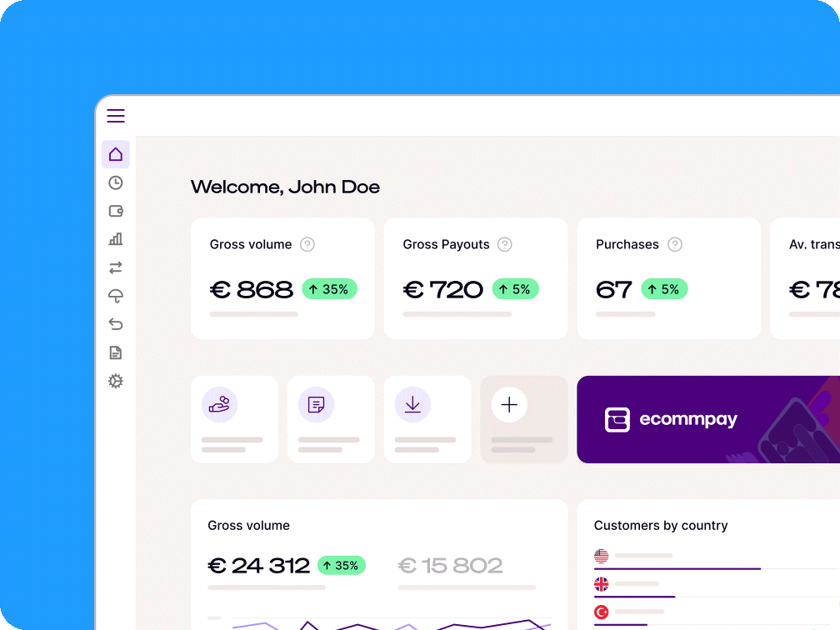840x630 pixels.
Task: Click help icon next to Purchases
Action: coord(675,244)
